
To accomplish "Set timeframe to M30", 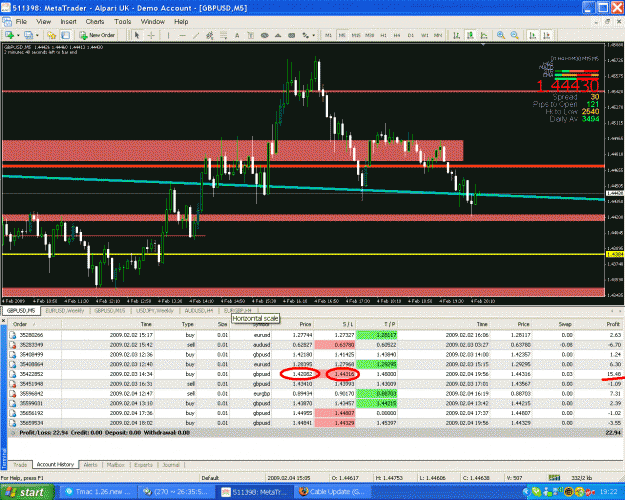I will [369, 35].
